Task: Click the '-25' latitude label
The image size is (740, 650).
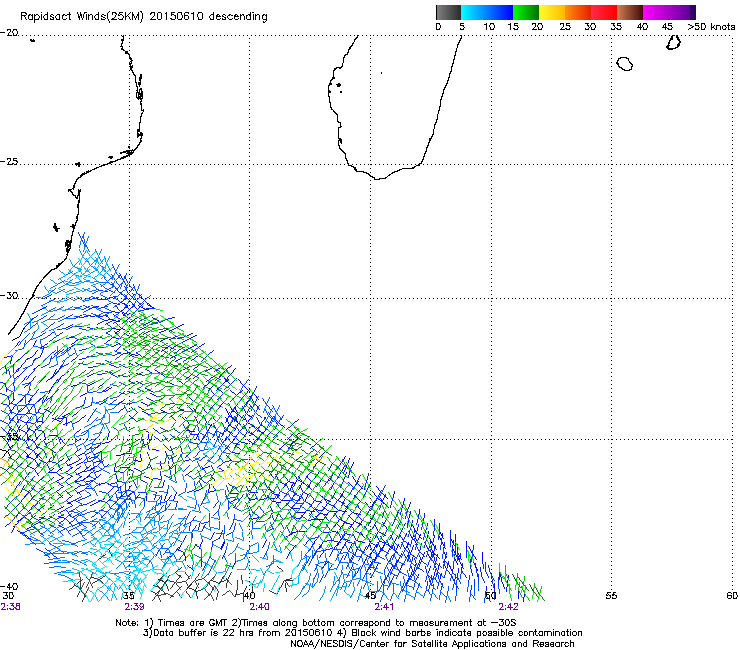Action: click(x=9, y=162)
